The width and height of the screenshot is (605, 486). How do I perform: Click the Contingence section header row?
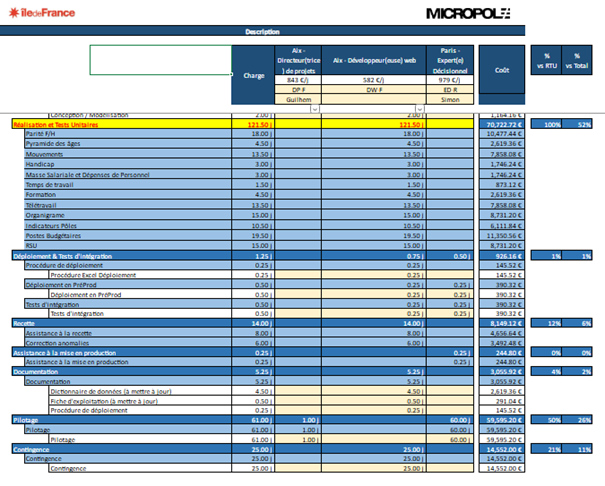[32, 449]
